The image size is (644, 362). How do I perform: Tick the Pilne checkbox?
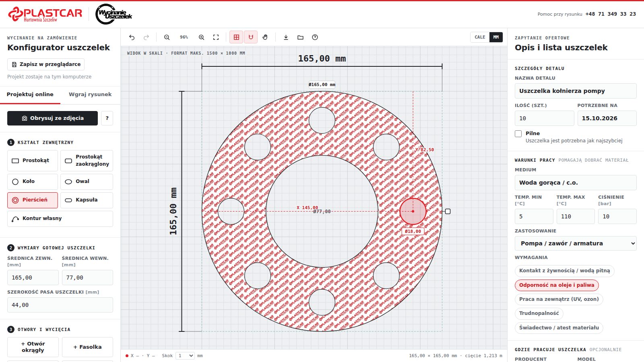(x=518, y=134)
